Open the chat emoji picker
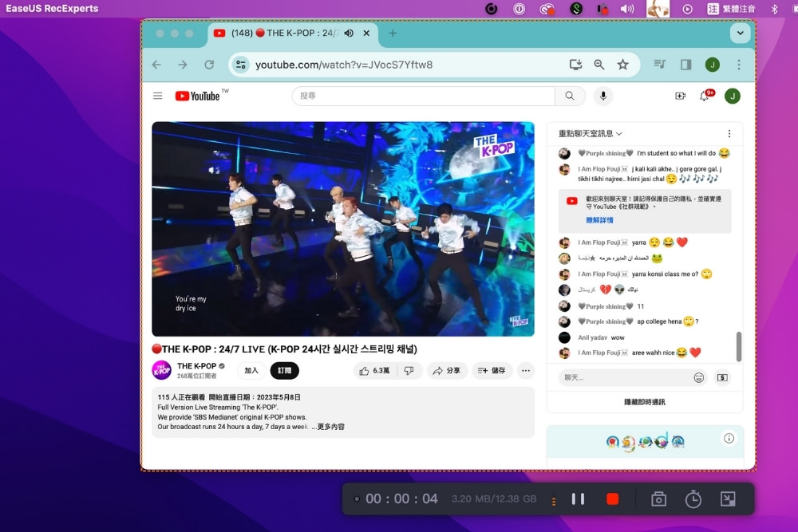 click(699, 377)
